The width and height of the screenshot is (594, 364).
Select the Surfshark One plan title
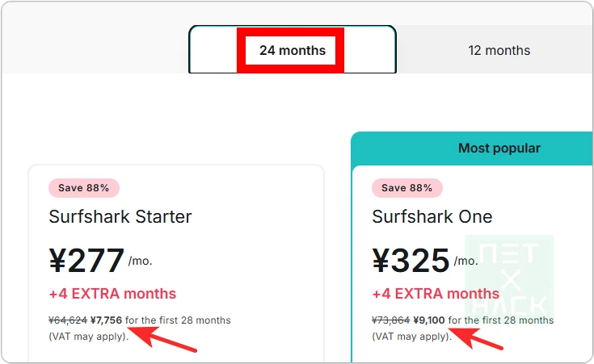(432, 216)
